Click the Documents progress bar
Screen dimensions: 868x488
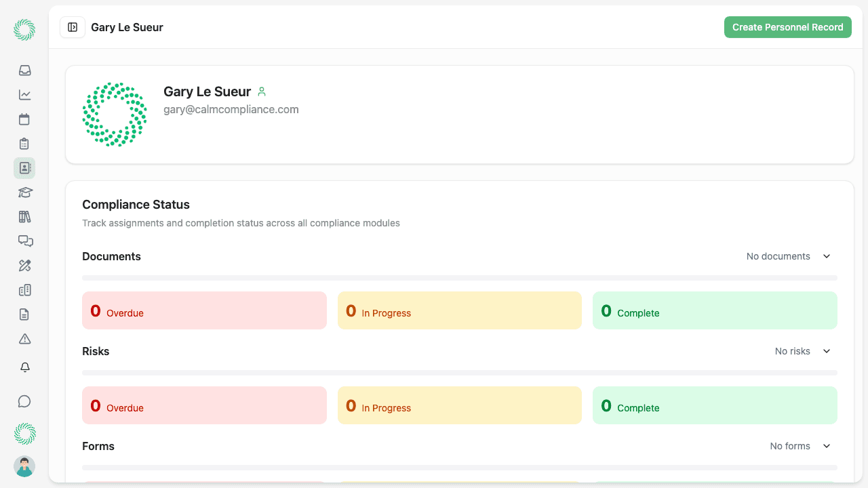(460, 277)
